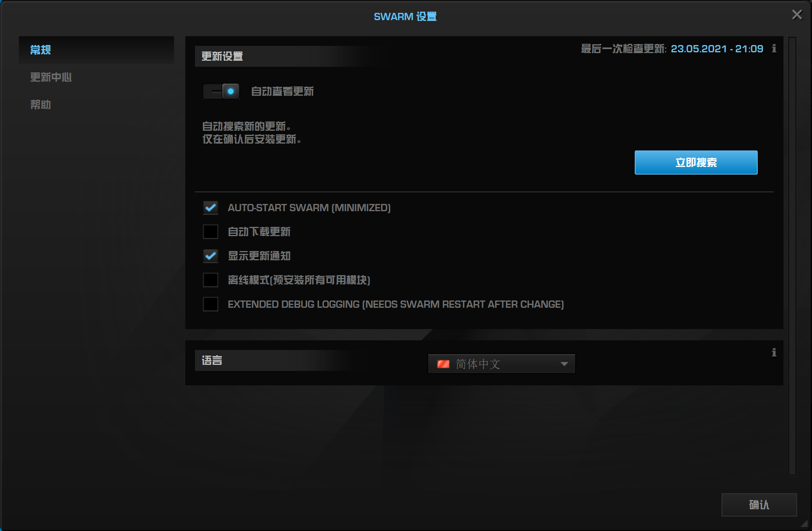The image size is (812, 531).
Task: Click the Chinese flag icon in language dropdown
Action: pos(443,364)
